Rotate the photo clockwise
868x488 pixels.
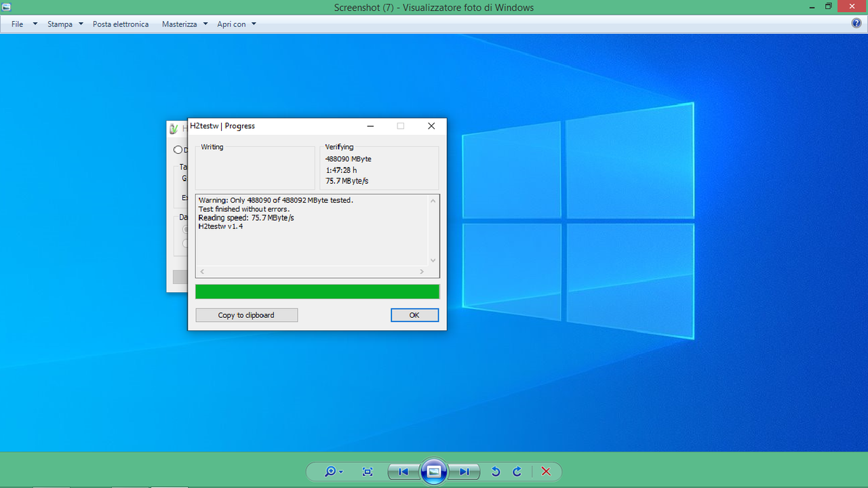click(517, 472)
